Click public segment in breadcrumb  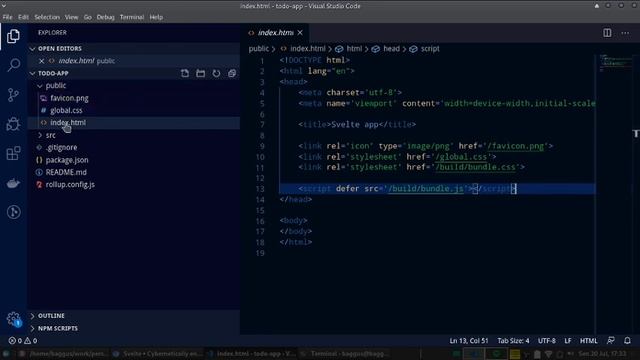coord(259,49)
